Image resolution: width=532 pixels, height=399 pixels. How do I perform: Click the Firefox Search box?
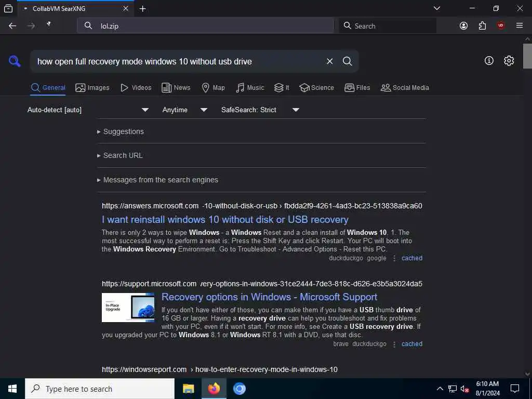click(388, 26)
